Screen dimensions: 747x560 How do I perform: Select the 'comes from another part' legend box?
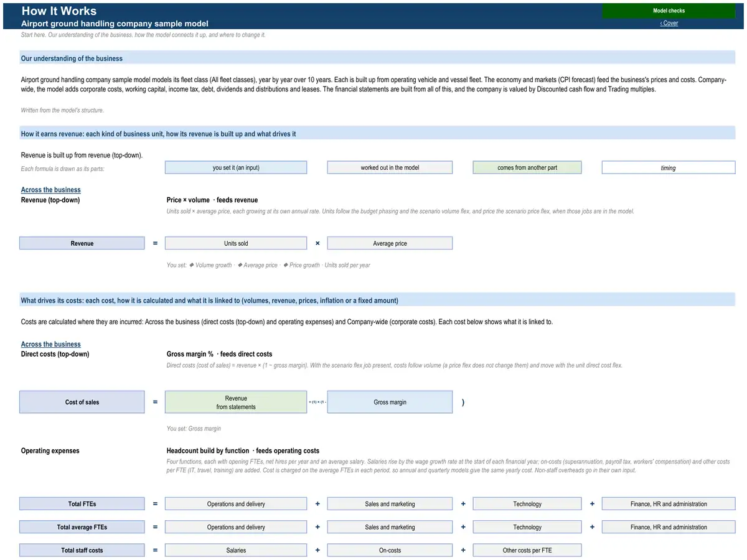pyautogui.click(x=527, y=167)
